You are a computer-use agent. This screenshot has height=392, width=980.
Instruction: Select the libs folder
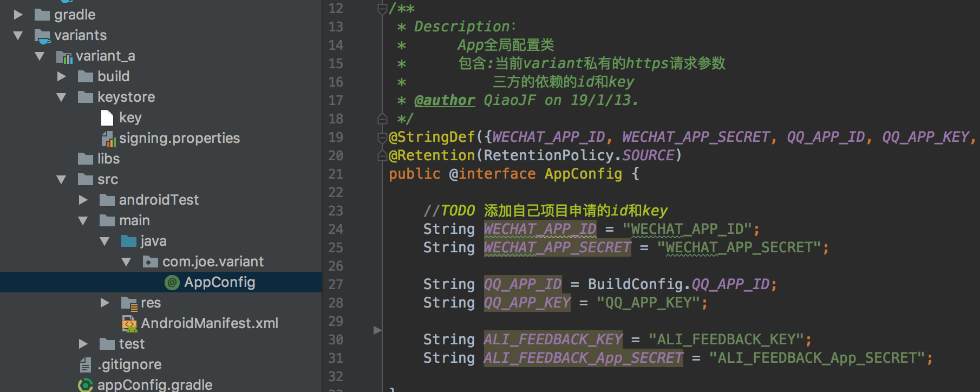(x=108, y=159)
